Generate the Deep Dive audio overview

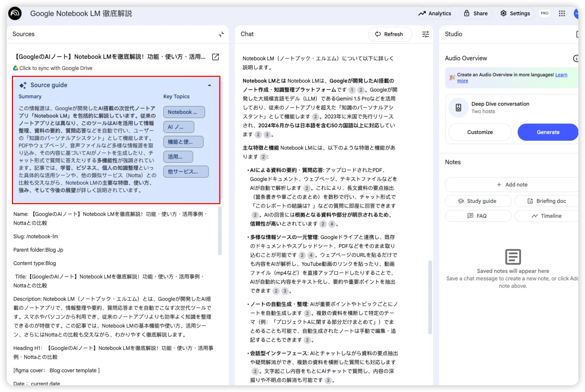[x=548, y=132]
